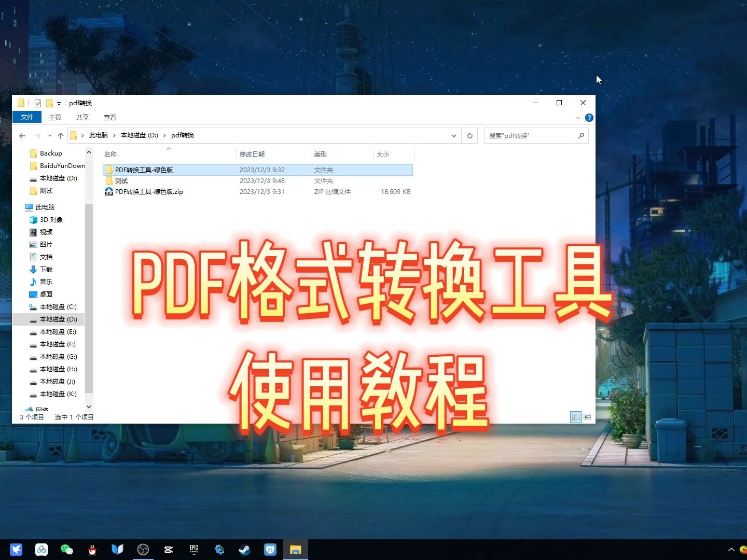Image resolution: width=747 pixels, height=560 pixels.
Task: Switch to the 查看 ribbon tab
Action: 110,117
